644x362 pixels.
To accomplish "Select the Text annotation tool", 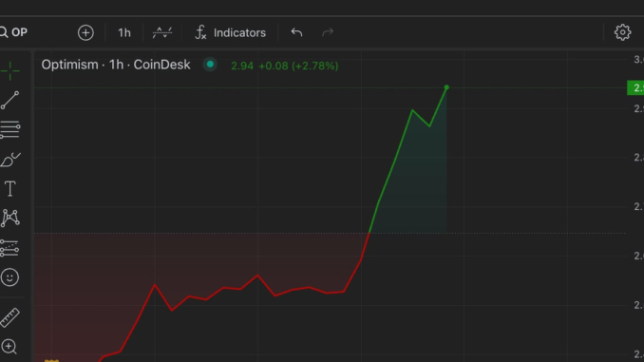I will pyautogui.click(x=9, y=189).
